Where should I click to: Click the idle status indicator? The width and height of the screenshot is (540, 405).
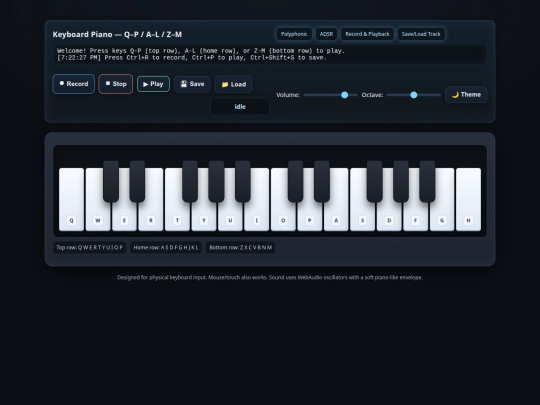[240, 107]
